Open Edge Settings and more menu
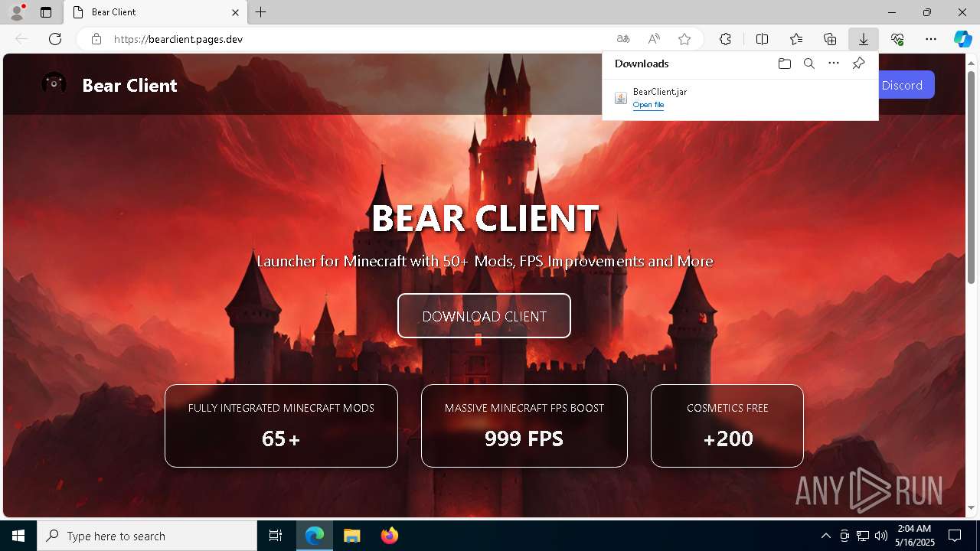This screenshot has height=551, width=980. point(931,39)
